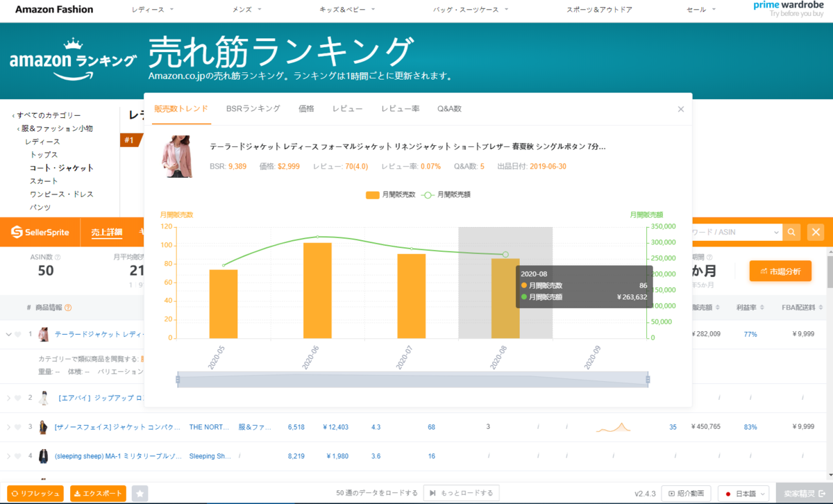Click the ASIN数 help icon
Viewport: 833px width, 504px height.
58,257
